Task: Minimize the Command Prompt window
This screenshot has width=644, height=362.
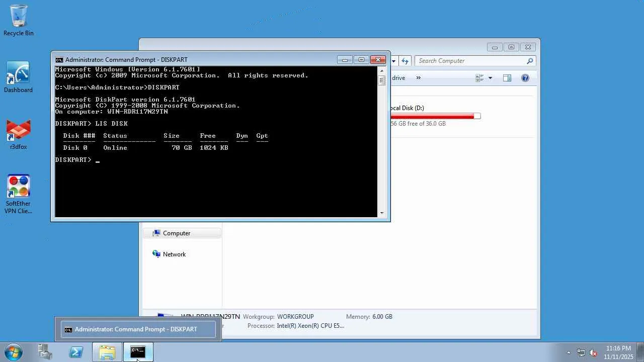Action: (x=345, y=60)
